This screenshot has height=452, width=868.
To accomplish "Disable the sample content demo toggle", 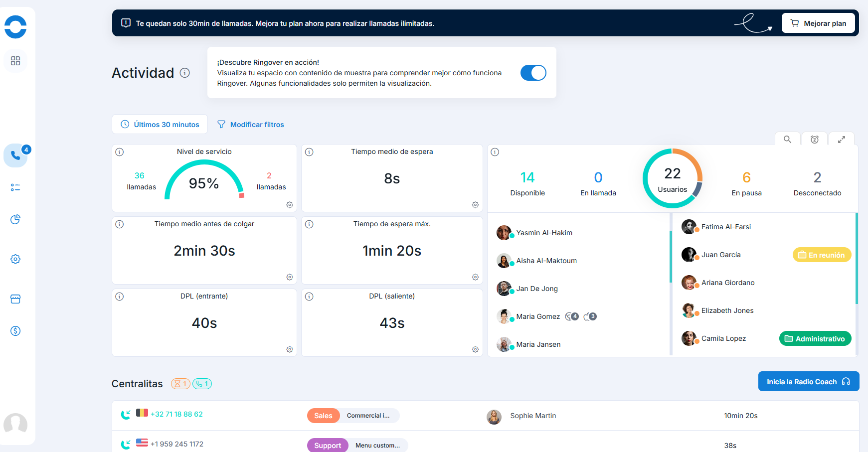I will (x=533, y=73).
